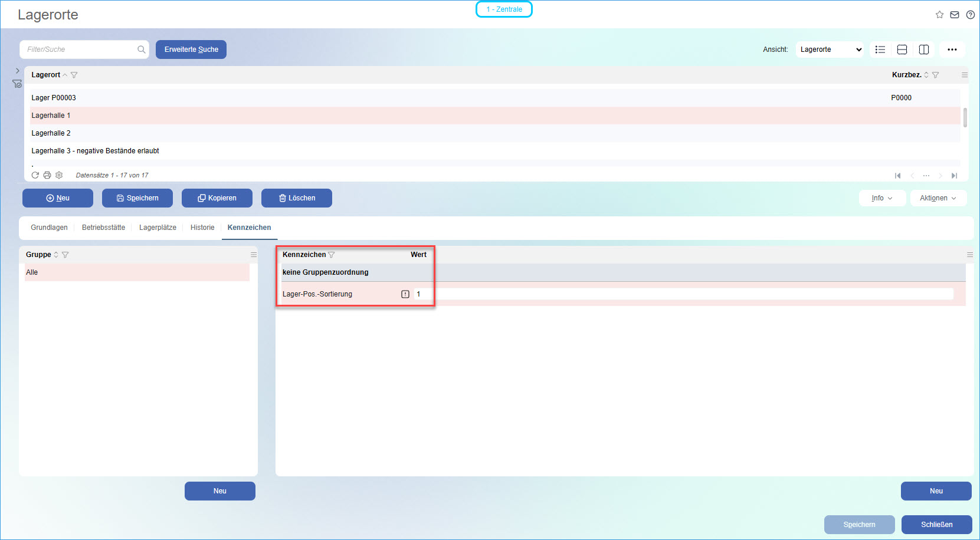Select the Alle group row
The width and height of the screenshot is (980, 540).
click(x=137, y=272)
